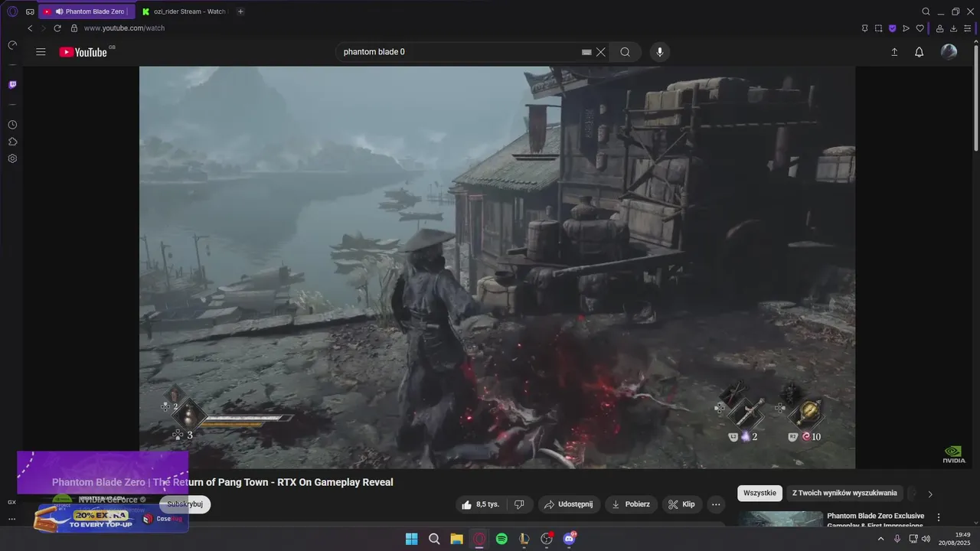
Task: Open the Windows Start menu
Action: (411, 539)
